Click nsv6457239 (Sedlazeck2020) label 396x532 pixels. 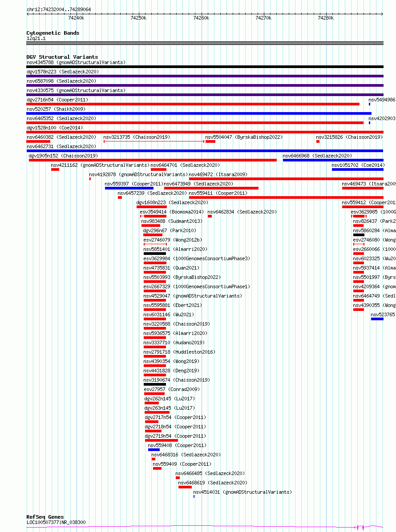pyautogui.click(x=152, y=193)
